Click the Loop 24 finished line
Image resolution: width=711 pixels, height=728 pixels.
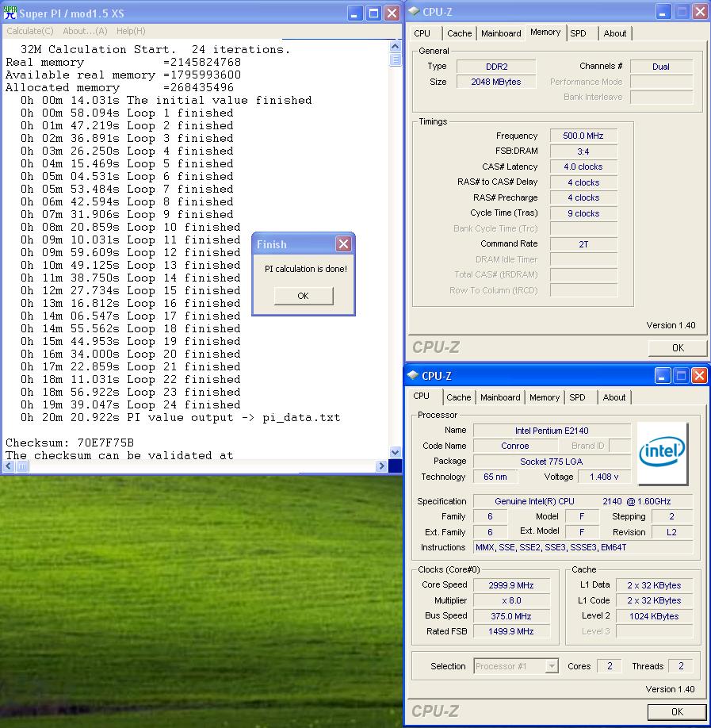point(130,405)
